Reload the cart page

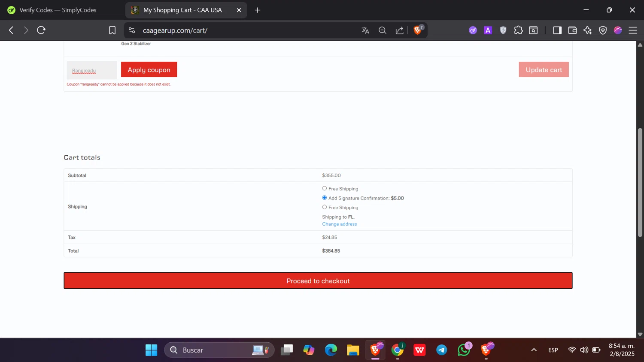click(41, 30)
